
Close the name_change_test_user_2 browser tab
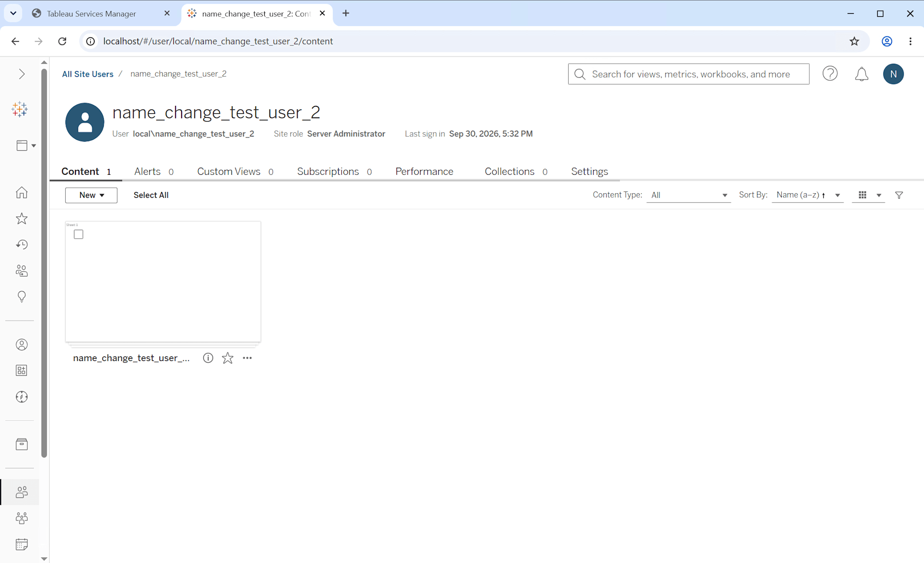coord(322,13)
